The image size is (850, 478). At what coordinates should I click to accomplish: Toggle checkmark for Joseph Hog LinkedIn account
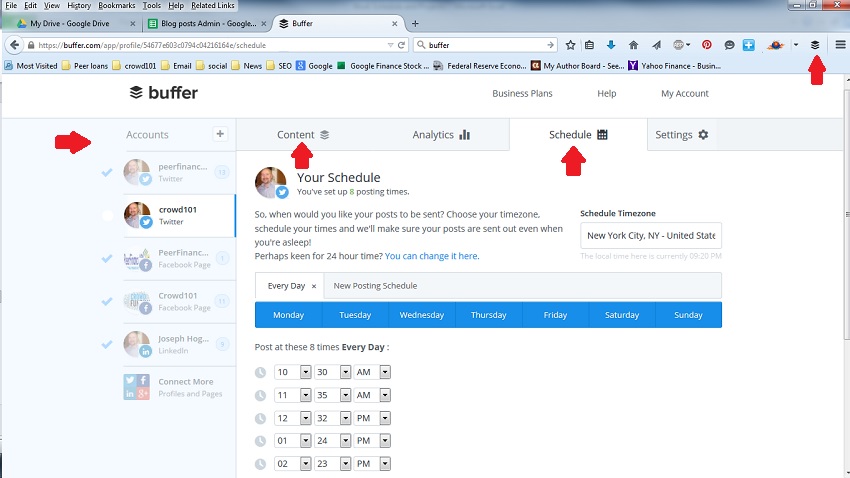click(x=107, y=344)
